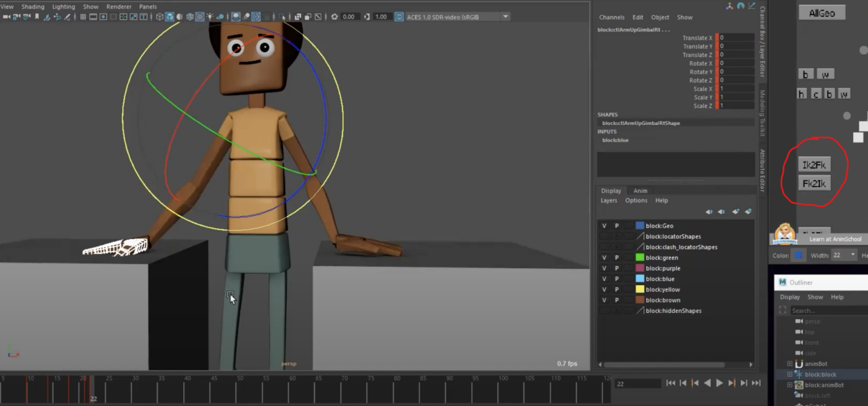Toggle the default scene lighting icon

coord(210,17)
